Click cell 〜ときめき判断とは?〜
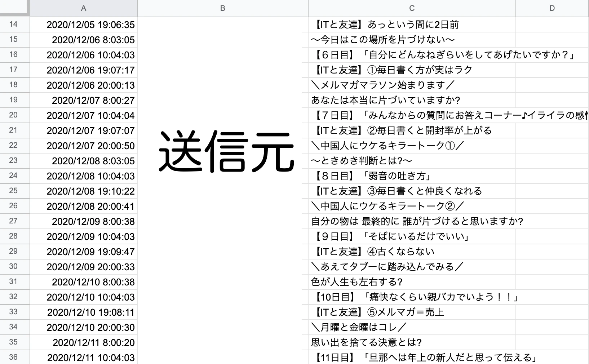589x364 pixels. [412, 161]
